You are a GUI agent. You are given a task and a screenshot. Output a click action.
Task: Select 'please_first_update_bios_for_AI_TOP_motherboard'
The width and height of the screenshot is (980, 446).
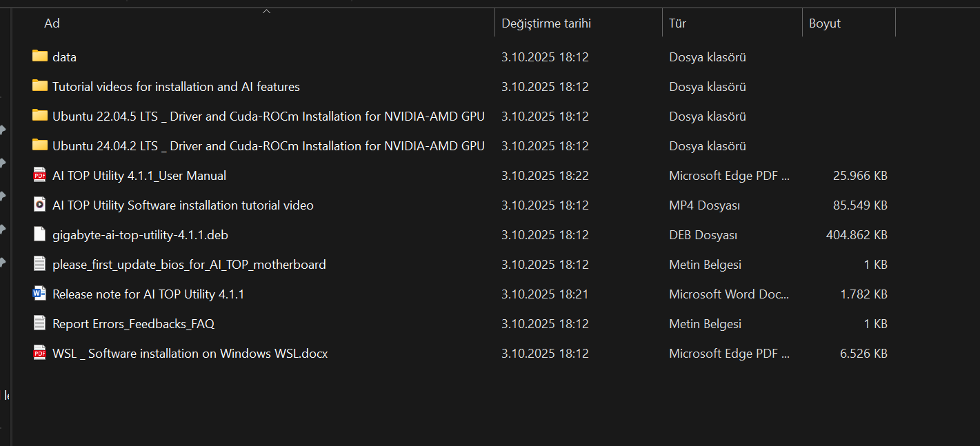[x=189, y=265]
